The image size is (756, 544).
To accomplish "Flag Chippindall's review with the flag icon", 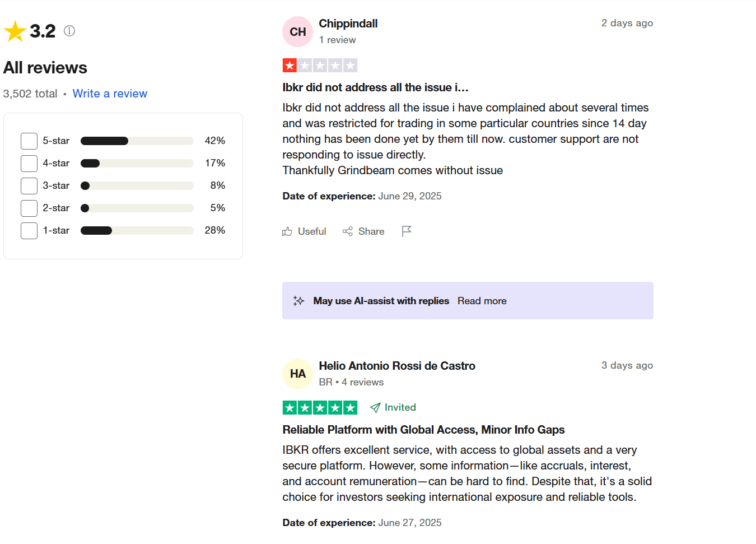I will pos(407,231).
